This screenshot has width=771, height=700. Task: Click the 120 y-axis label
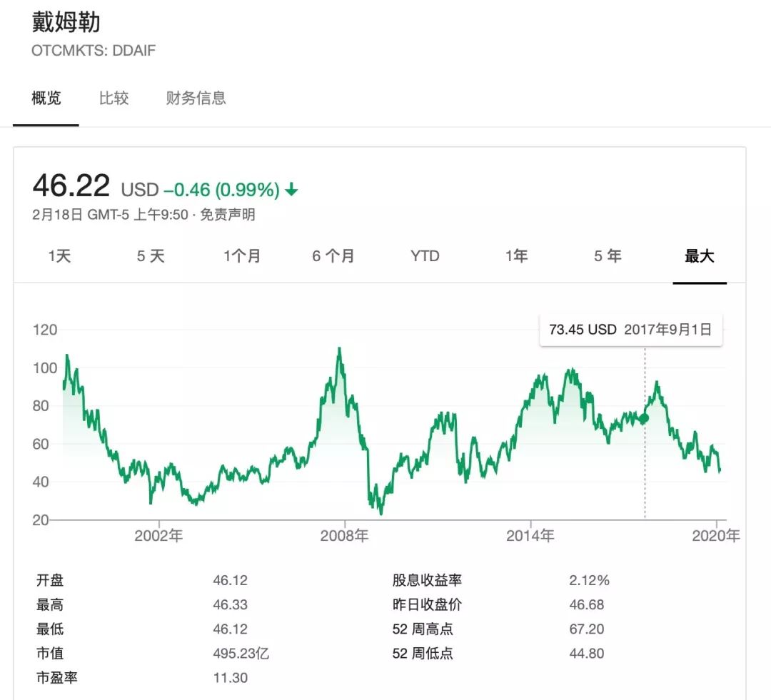[45, 330]
